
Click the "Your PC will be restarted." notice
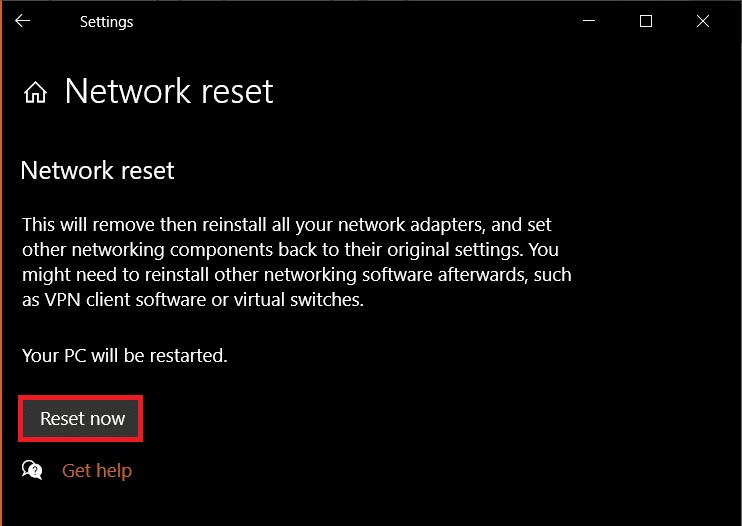point(124,354)
